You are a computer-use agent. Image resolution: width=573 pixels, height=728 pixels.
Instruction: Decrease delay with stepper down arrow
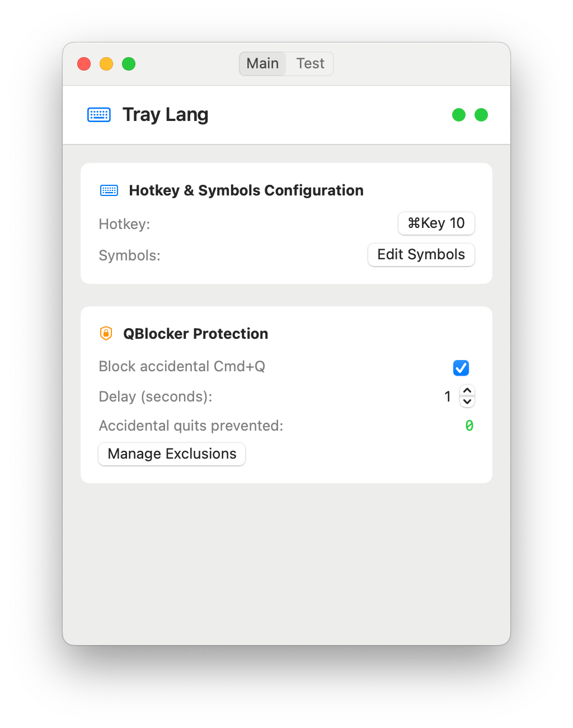click(x=467, y=402)
